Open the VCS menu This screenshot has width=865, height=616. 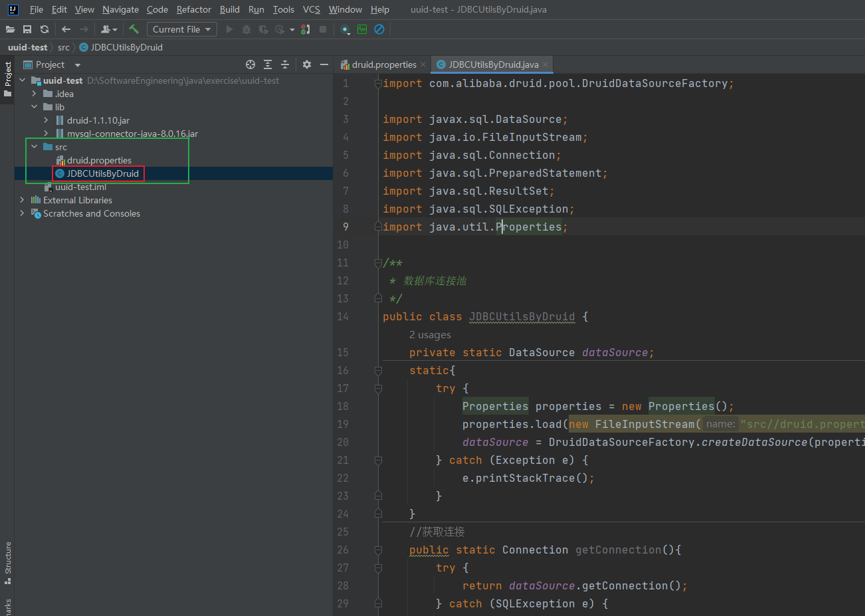(x=312, y=9)
